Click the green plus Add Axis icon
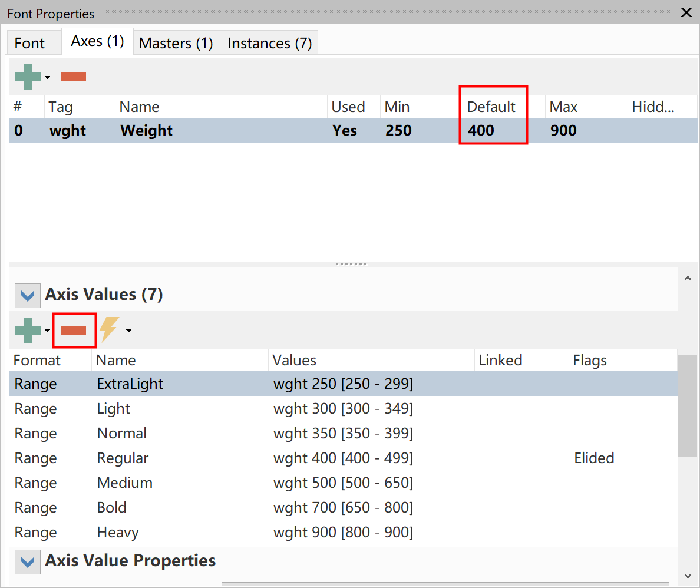 pos(28,77)
